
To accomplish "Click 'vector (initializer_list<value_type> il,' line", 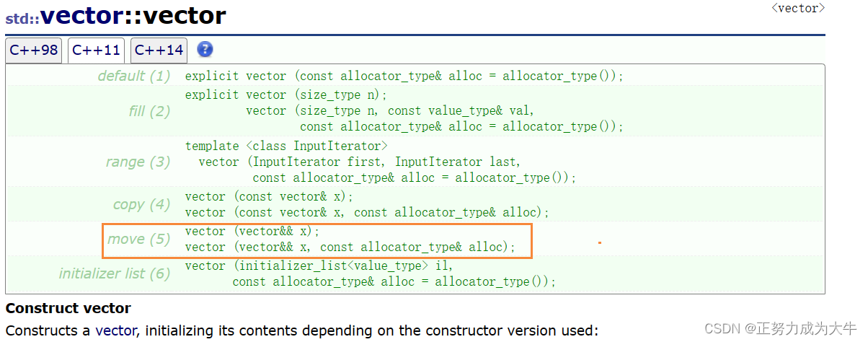I will (x=319, y=266).
